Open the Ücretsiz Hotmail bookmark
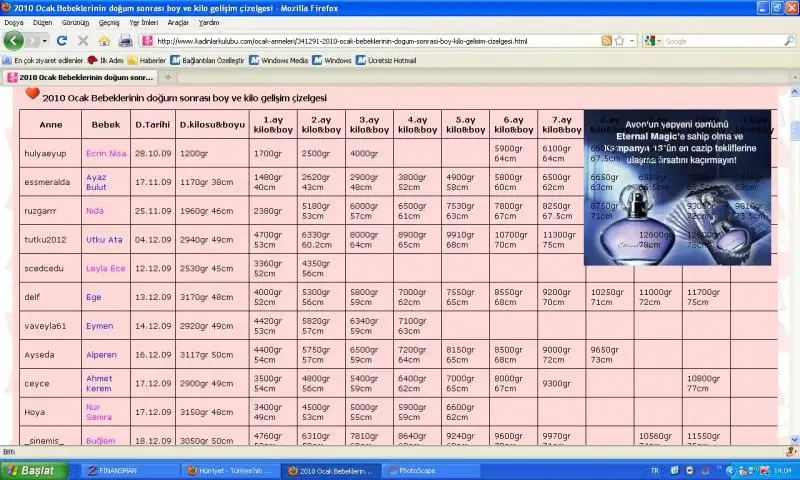This screenshot has width=800, height=480. click(386, 60)
